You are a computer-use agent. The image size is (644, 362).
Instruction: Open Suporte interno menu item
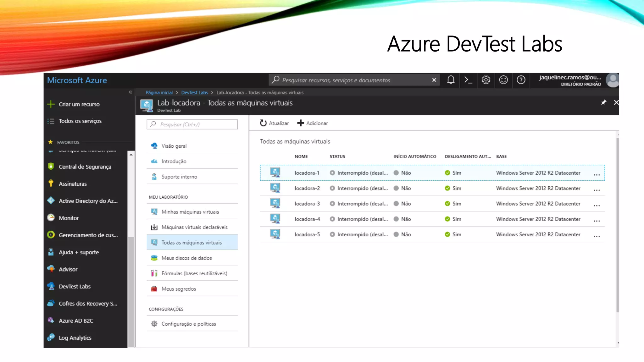(192, 177)
